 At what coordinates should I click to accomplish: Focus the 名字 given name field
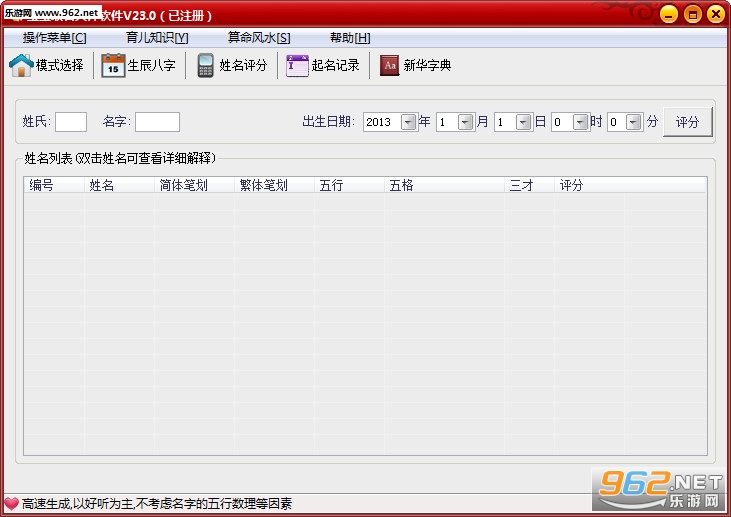[x=158, y=122]
